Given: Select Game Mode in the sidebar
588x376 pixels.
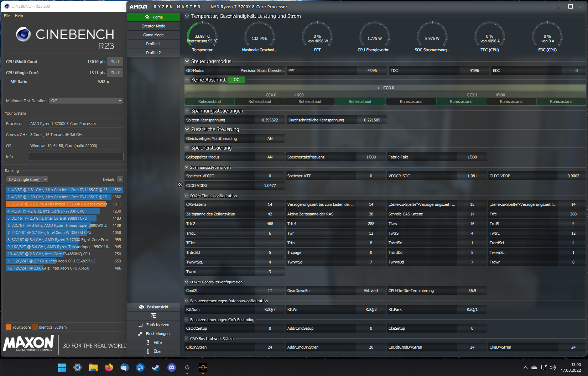Looking at the screenshot, I should point(153,35).
